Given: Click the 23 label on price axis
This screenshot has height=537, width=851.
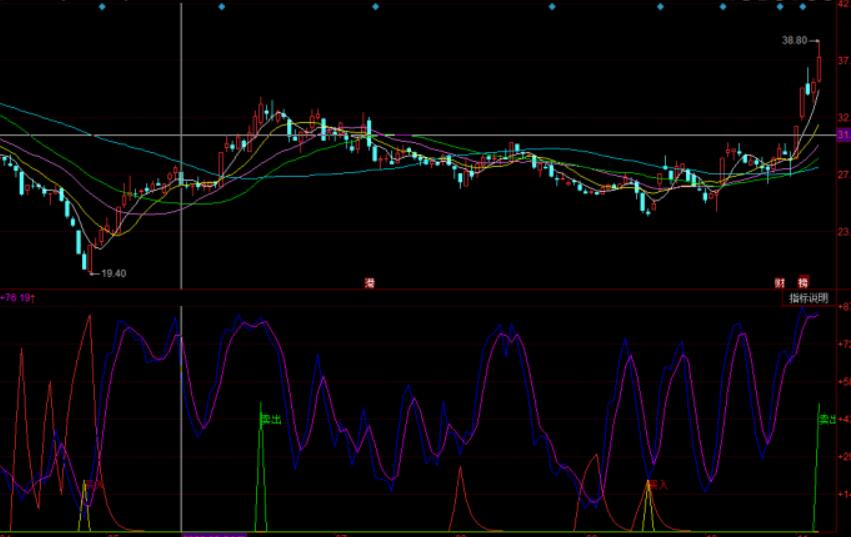Looking at the screenshot, I should pos(843,232).
